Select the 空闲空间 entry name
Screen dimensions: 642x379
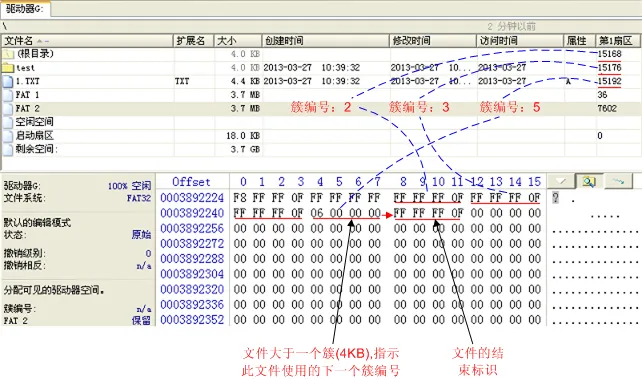[34, 122]
